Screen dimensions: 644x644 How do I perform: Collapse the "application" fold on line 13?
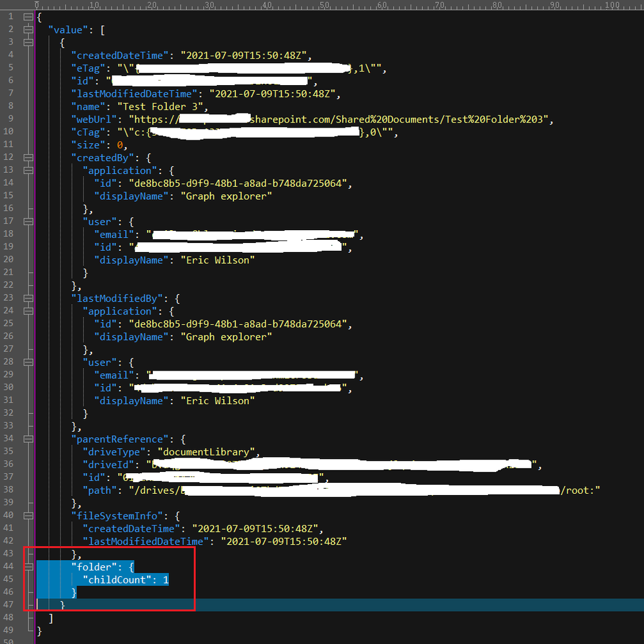pyautogui.click(x=27, y=170)
